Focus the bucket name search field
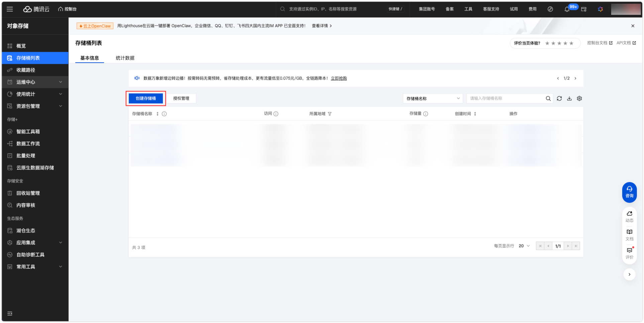 tap(505, 98)
